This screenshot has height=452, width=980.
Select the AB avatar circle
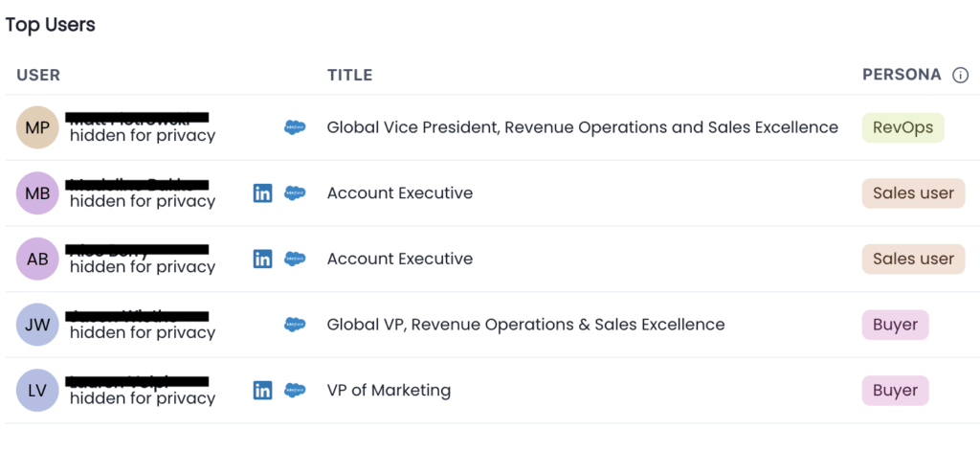(x=38, y=259)
